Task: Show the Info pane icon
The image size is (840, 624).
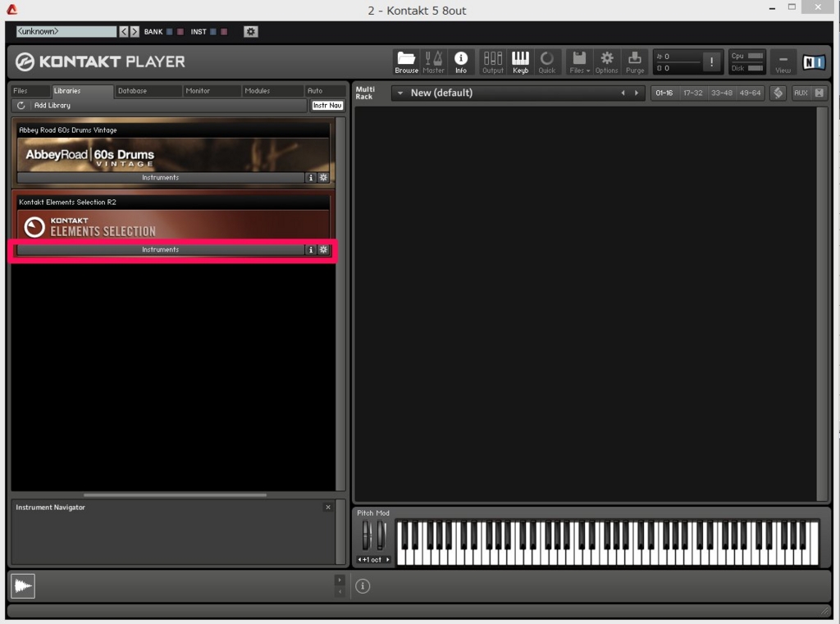Action: pos(461,62)
